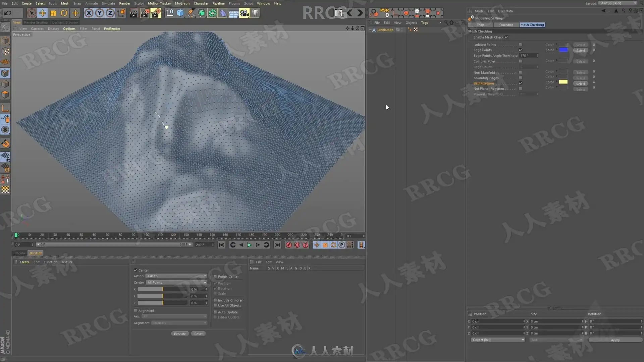This screenshot has width=644, height=362.
Task: Open the Action 'Axis to' dropdown
Action: click(x=176, y=276)
